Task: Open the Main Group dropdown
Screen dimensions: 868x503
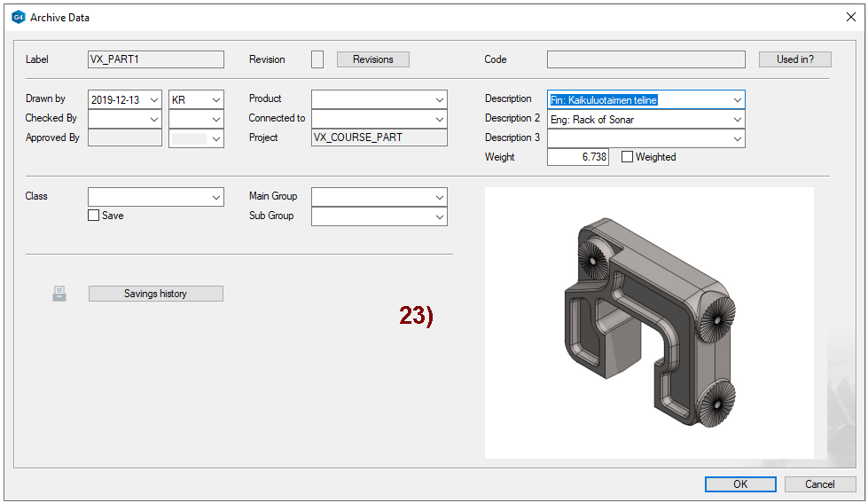Action: pos(439,197)
